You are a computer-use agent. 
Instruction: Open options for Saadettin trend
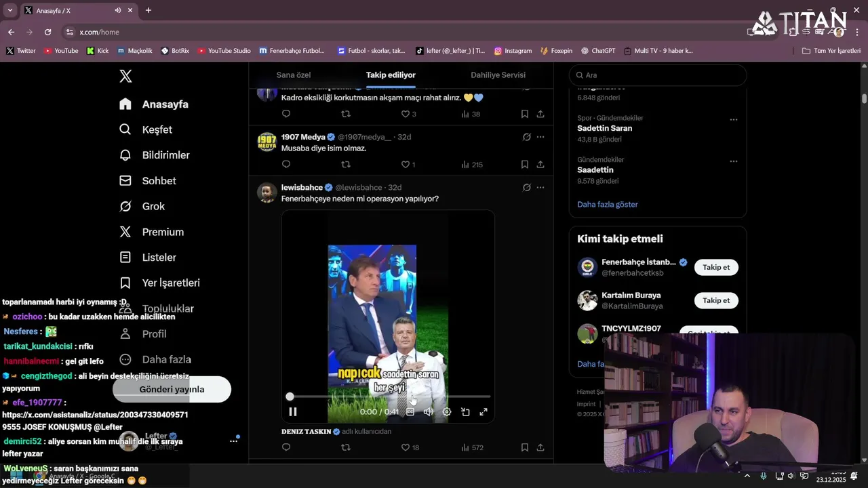(x=733, y=161)
